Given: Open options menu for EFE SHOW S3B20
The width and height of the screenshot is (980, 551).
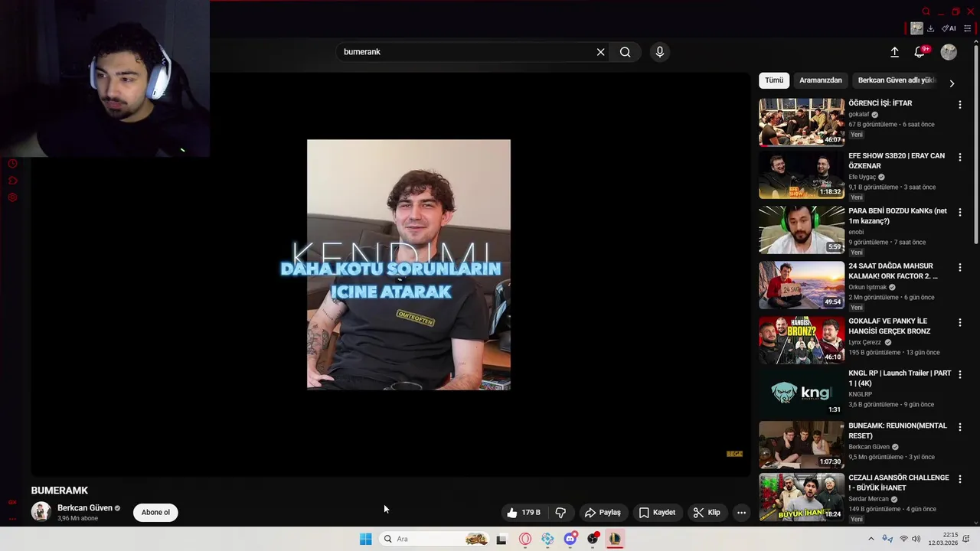Looking at the screenshot, I should [960, 157].
